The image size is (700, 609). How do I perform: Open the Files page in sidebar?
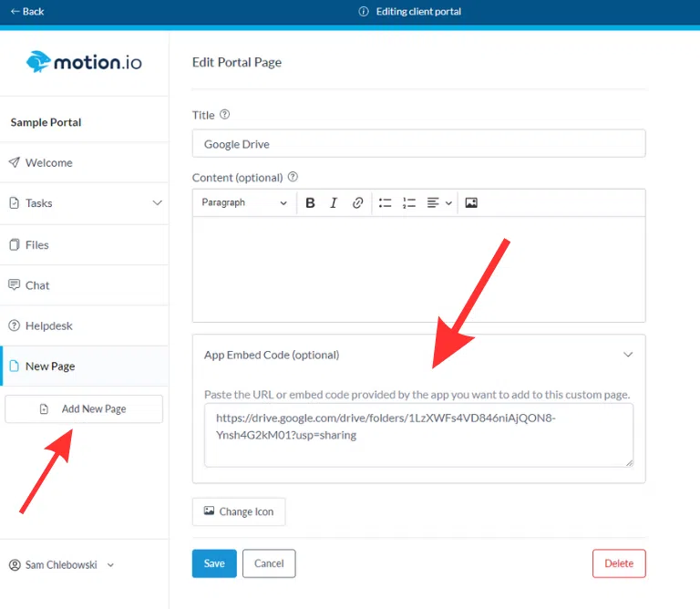click(37, 244)
